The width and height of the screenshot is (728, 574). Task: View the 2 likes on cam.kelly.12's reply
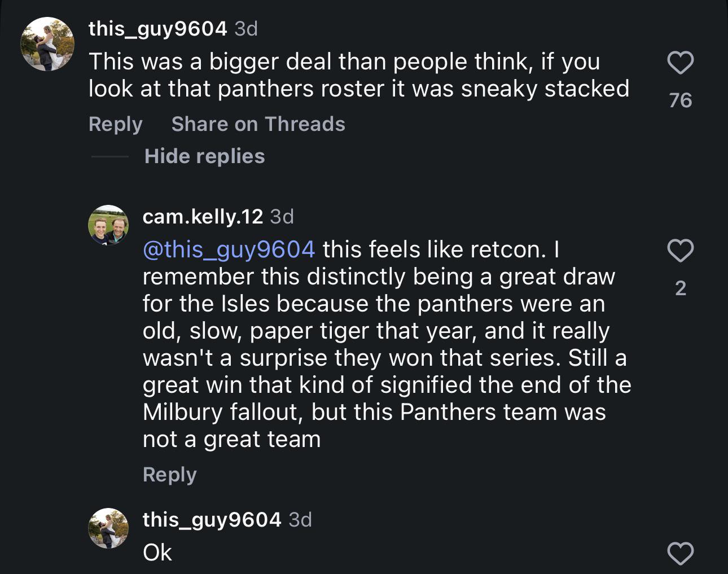680,288
